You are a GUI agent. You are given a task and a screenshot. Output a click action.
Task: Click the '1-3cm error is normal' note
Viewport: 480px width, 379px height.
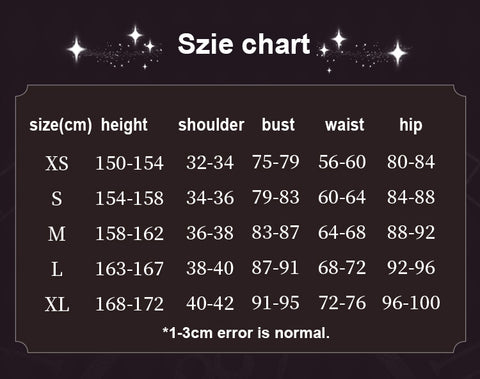246,332
